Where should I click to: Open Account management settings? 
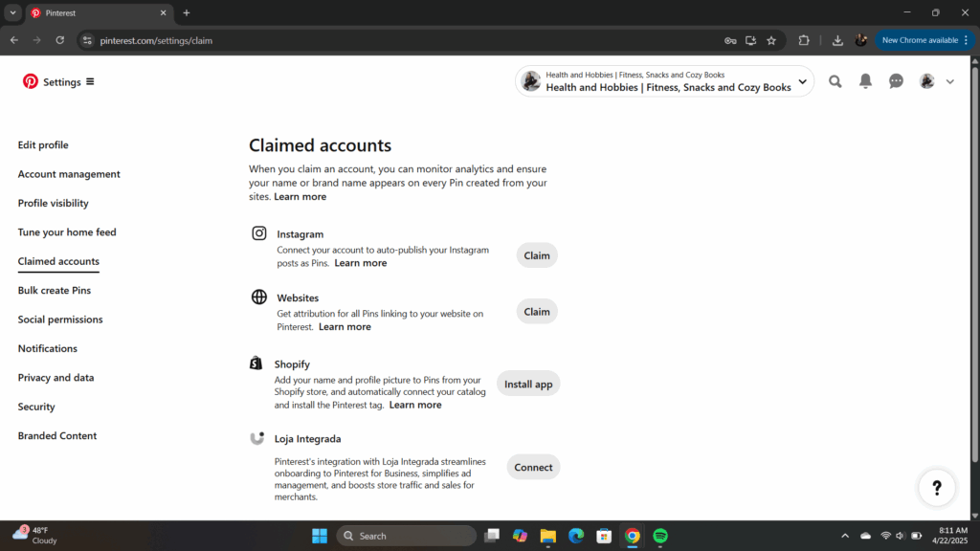point(69,174)
